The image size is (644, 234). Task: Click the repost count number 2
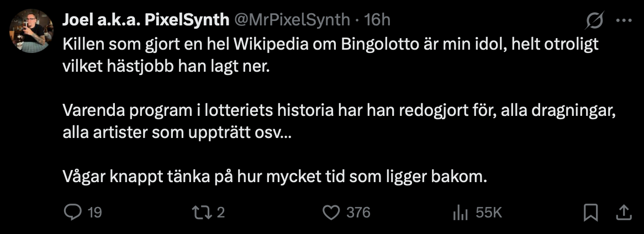coord(221,212)
